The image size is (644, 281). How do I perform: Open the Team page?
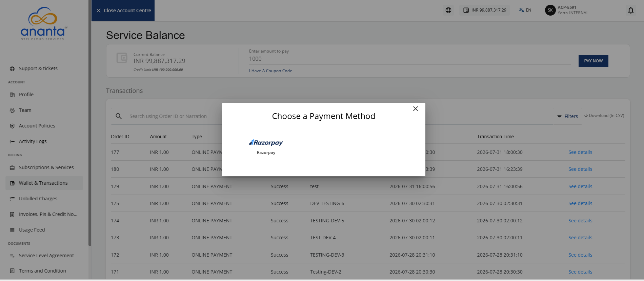[25, 110]
